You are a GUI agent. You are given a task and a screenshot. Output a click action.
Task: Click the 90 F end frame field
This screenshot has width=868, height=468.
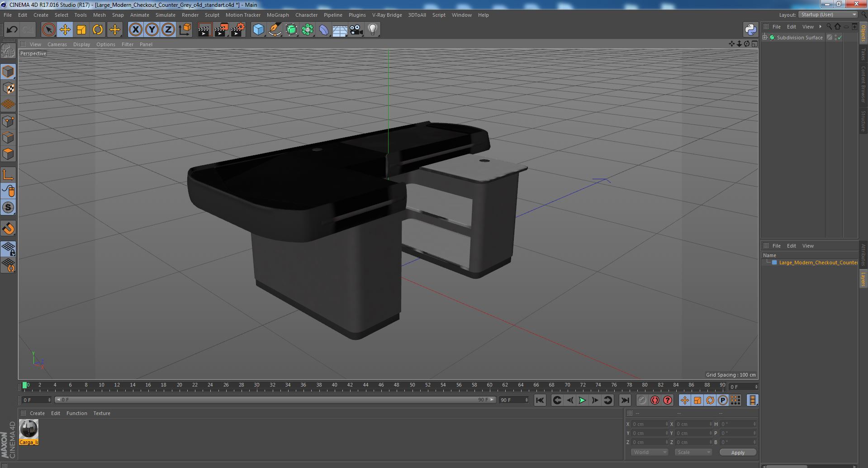tap(513, 400)
